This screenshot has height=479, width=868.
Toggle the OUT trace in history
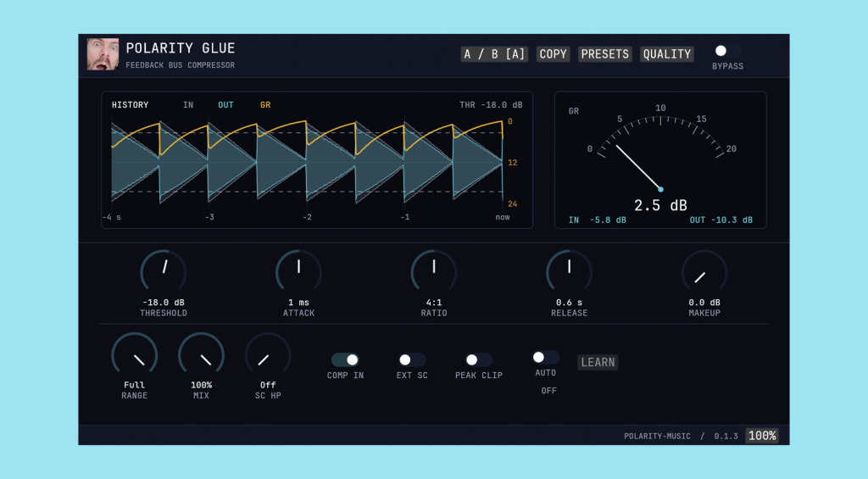point(225,104)
